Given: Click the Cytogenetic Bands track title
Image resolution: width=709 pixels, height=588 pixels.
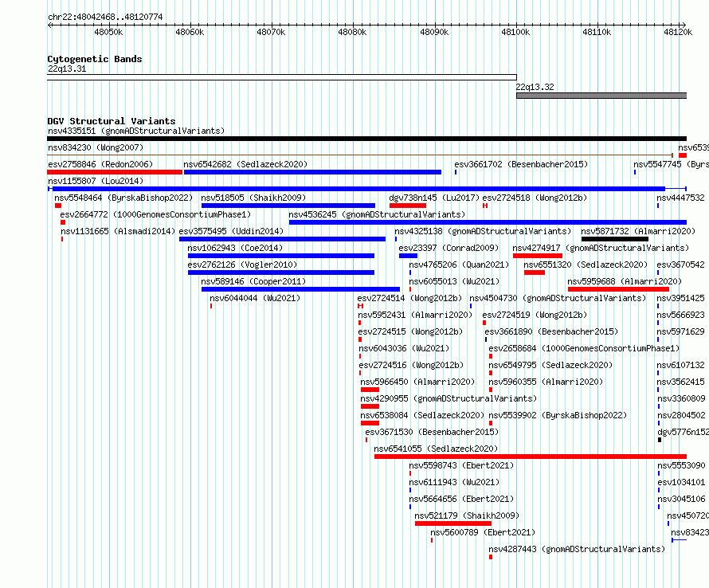Looking at the screenshot, I should pyautogui.click(x=95, y=59).
